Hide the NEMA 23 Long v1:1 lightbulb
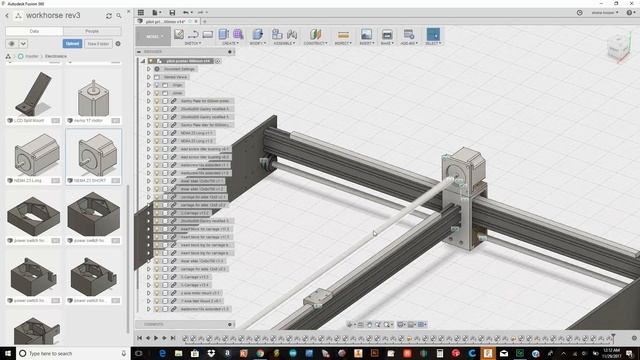 click(157, 133)
